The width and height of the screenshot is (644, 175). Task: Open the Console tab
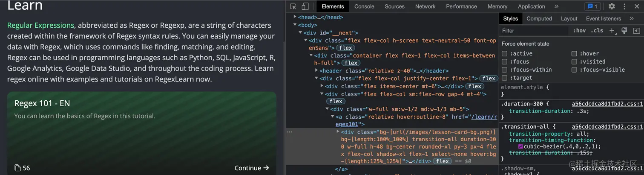[x=364, y=6]
